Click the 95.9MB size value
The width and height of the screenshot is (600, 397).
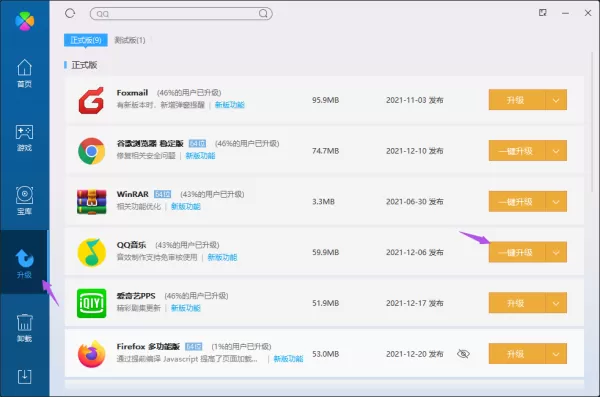click(325, 100)
